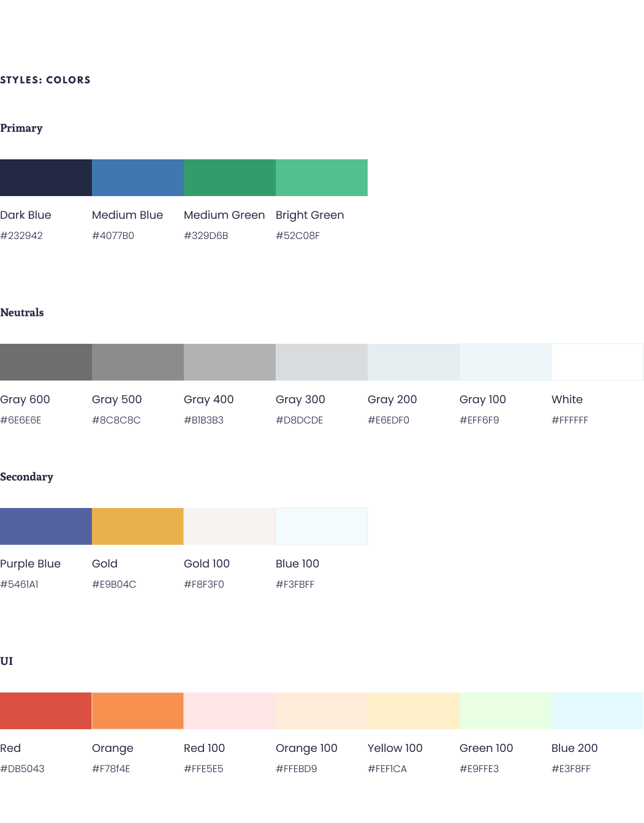The image size is (644, 823).
Task: Select the White swatch
Action: 597,362
